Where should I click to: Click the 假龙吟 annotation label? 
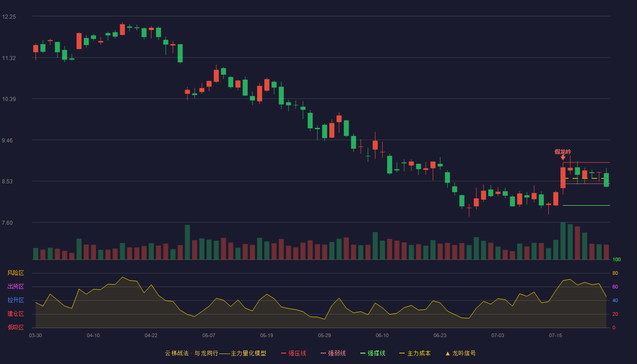click(x=563, y=152)
